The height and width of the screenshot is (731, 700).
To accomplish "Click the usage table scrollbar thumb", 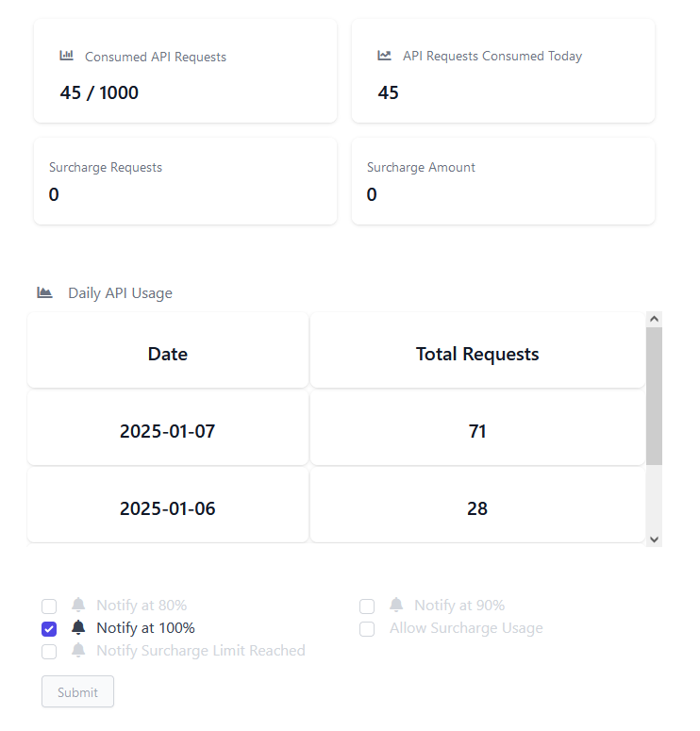I will coord(655,396).
